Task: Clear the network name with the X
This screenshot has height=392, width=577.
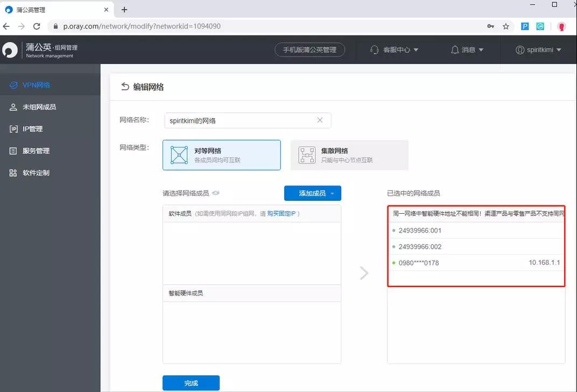Action: 320,120
